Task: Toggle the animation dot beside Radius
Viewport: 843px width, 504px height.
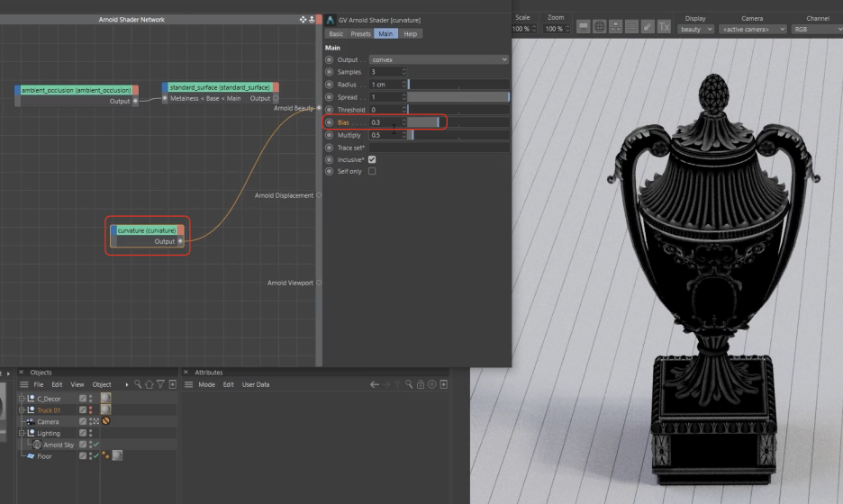Action: 329,85
